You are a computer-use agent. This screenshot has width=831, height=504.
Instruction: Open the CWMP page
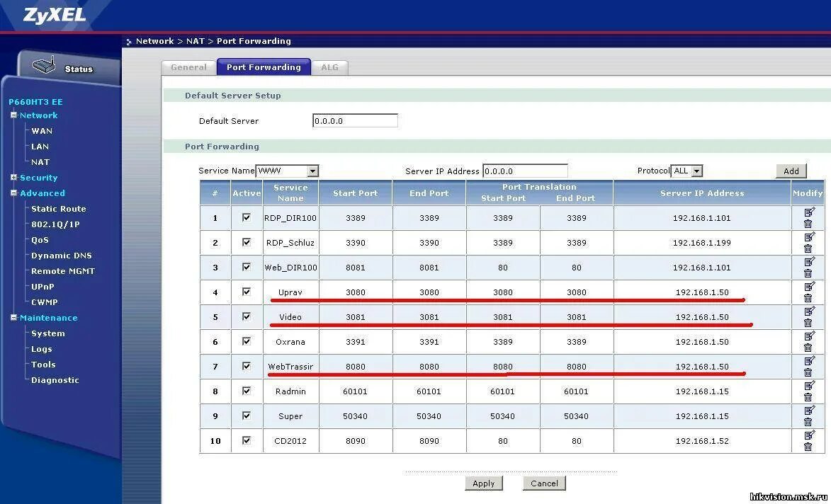coord(45,302)
